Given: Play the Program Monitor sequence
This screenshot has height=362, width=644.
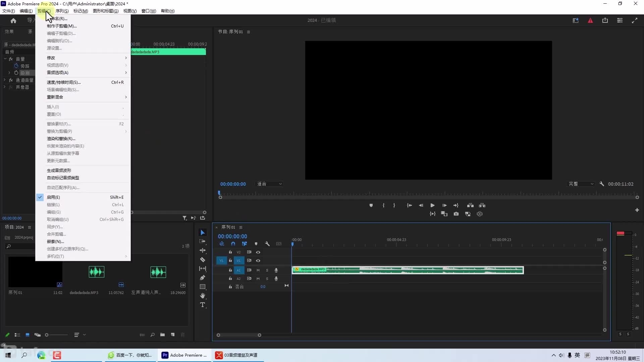Looking at the screenshot, I should click(433, 205).
